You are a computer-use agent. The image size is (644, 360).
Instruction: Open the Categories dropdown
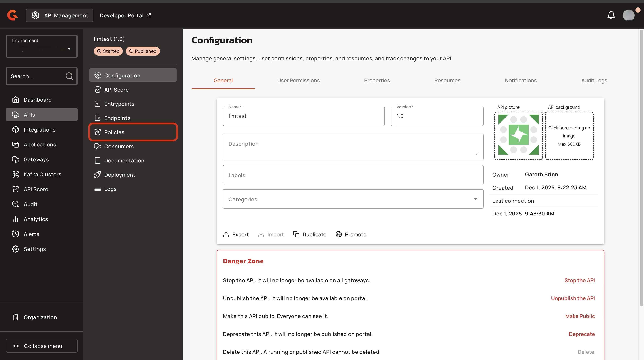(353, 199)
